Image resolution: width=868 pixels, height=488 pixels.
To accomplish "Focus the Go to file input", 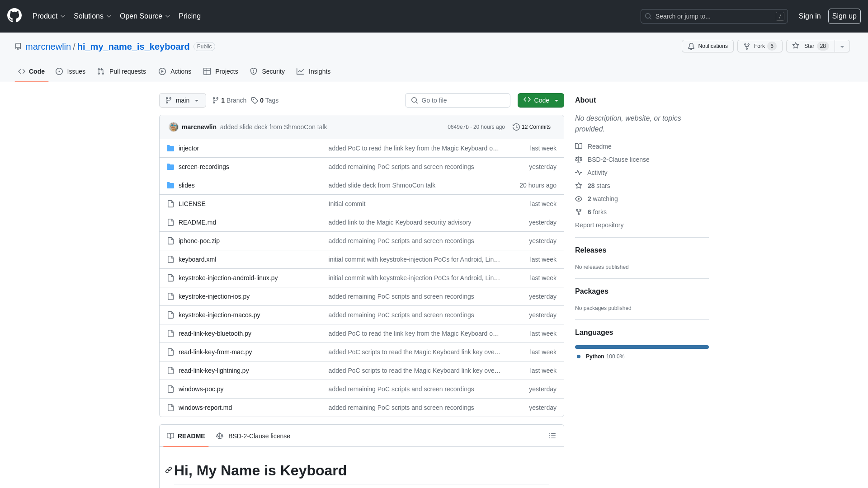I will (x=458, y=100).
